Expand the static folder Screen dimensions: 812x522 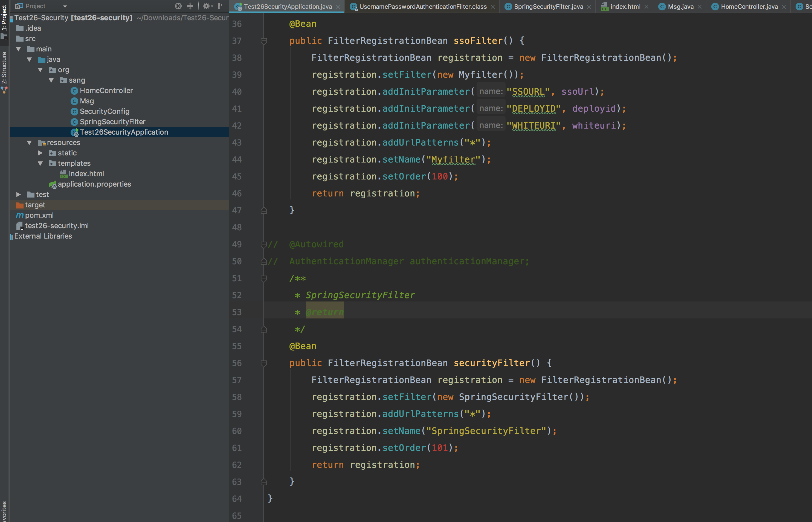40,153
